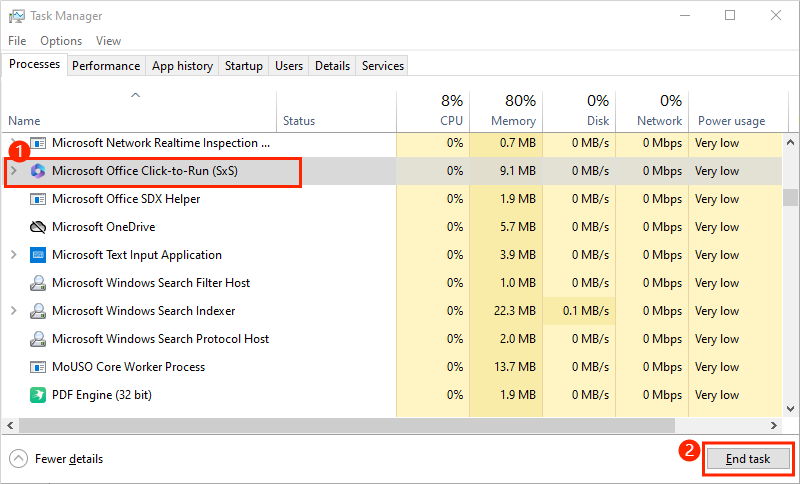This screenshot has height=484, width=800.
Task: Click the 13.7 MB memory value
Action: pyautogui.click(x=515, y=367)
